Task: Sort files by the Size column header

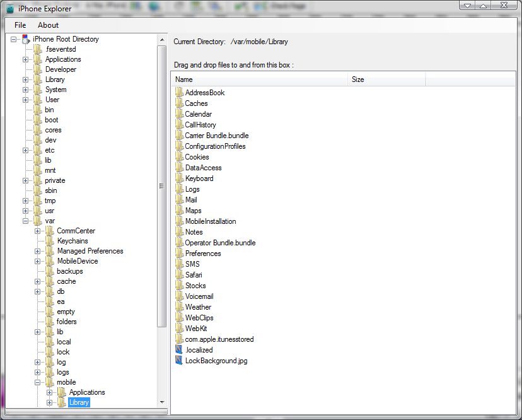Action: (387, 79)
